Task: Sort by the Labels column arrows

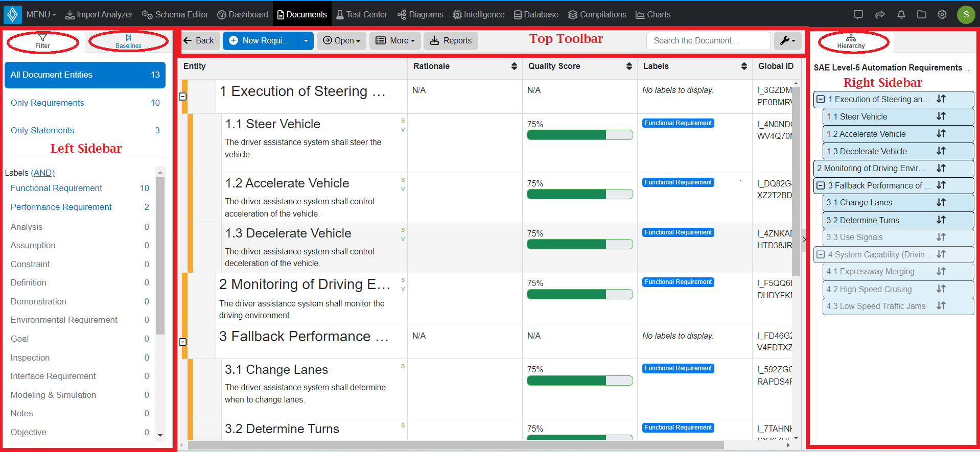Action: (744, 66)
